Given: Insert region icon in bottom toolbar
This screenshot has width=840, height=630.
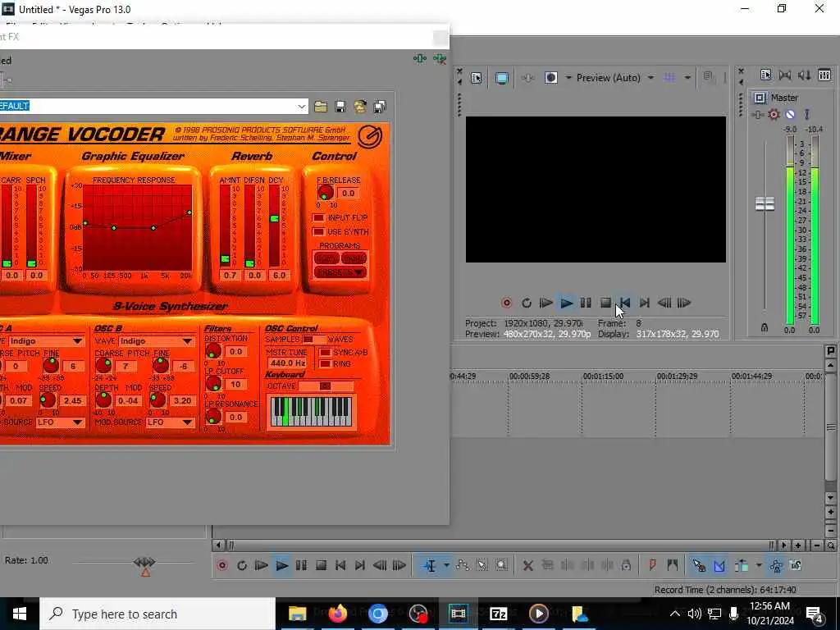Looking at the screenshot, I should click(673, 565).
